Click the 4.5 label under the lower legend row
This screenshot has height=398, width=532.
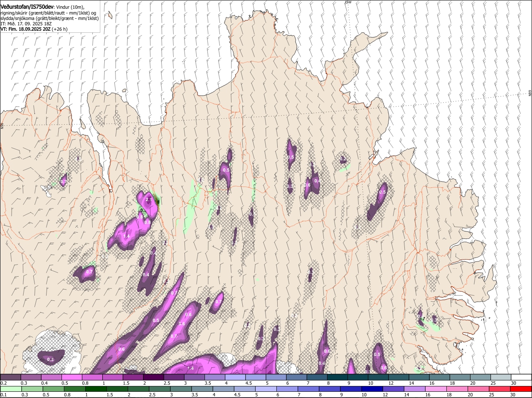point(237,395)
